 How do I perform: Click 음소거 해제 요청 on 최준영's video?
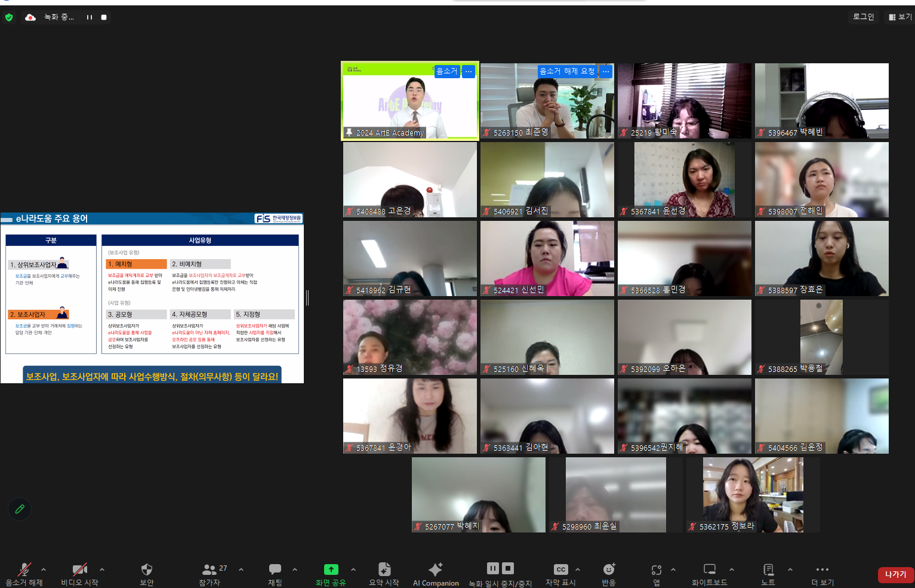pyautogui.click(x=567, y=71)
